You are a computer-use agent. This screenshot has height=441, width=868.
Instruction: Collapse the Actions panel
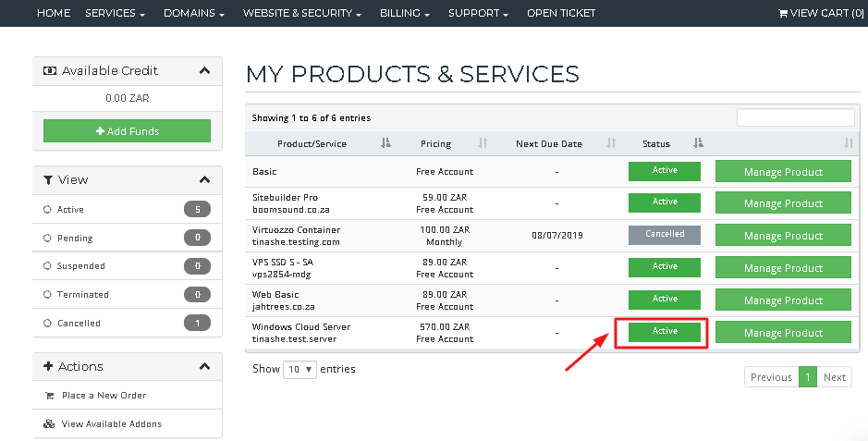pyautogui.click(x=205, y=366)
